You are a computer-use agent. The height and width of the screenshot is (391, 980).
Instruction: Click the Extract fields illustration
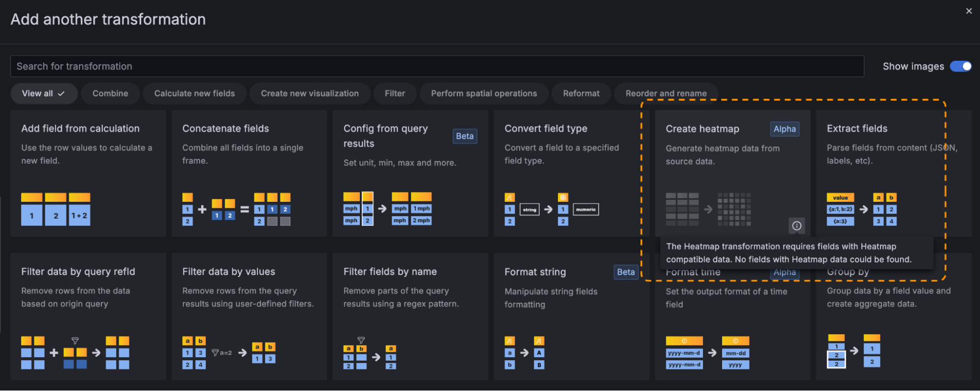coord(861,209)
